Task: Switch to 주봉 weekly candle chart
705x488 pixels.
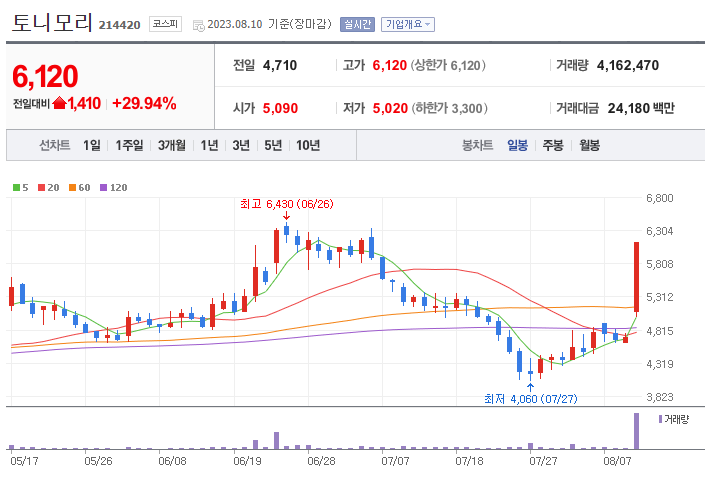Action: pos(553,145)
